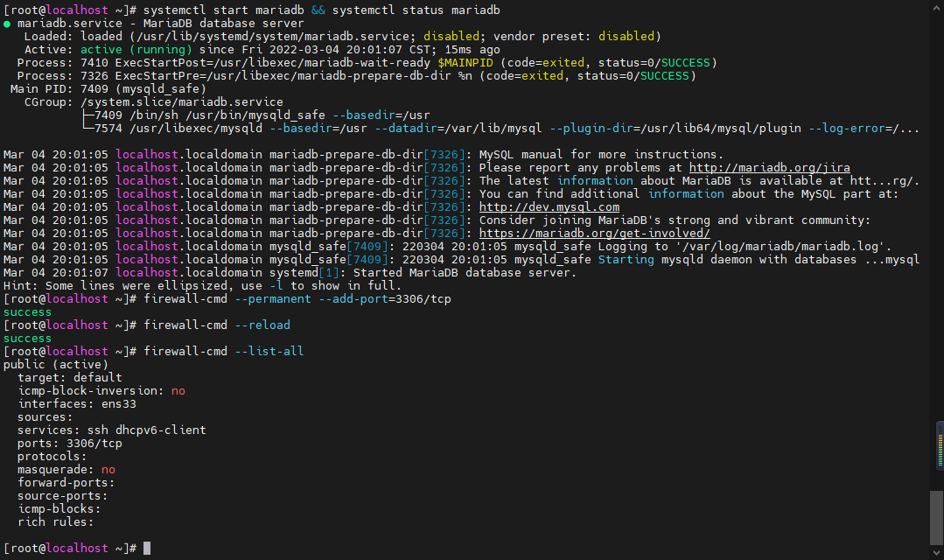Click '--datadir=/var/lib/mysql' argument
944x560 pixels.
(x=458, y=129)
